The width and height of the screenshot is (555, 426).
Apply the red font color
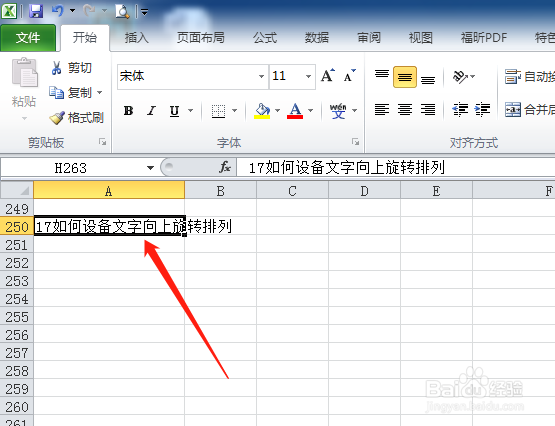(x=295, y=111)
